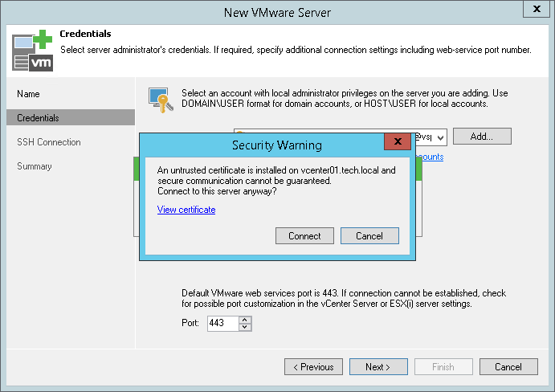
Task: Click the Next > button
Action: (x=378, y=367)
